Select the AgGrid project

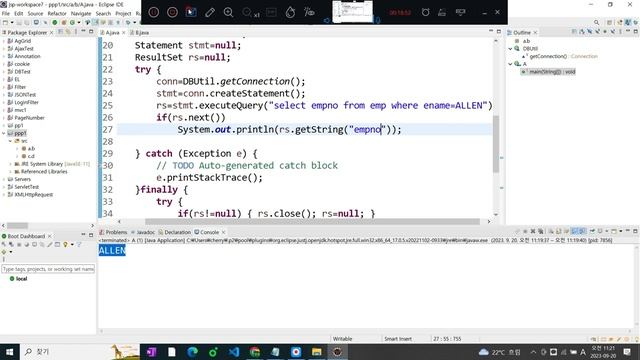[x=22, y=41]
